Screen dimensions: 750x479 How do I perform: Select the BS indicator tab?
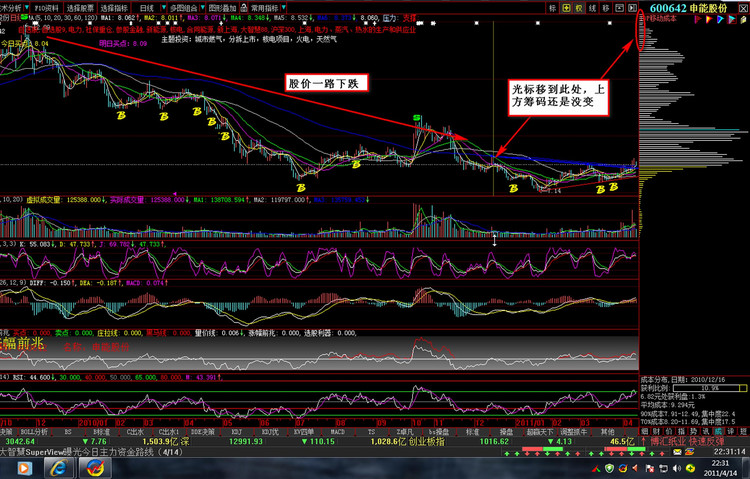(68, 432)
